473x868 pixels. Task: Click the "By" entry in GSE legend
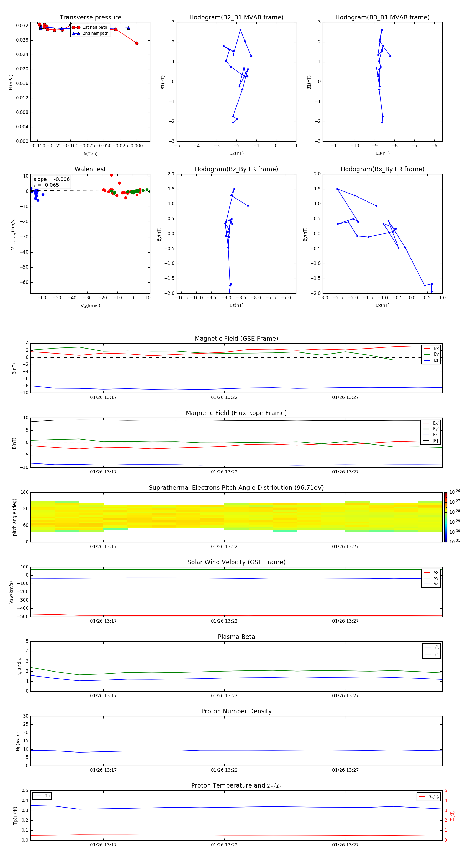[431, 355]
